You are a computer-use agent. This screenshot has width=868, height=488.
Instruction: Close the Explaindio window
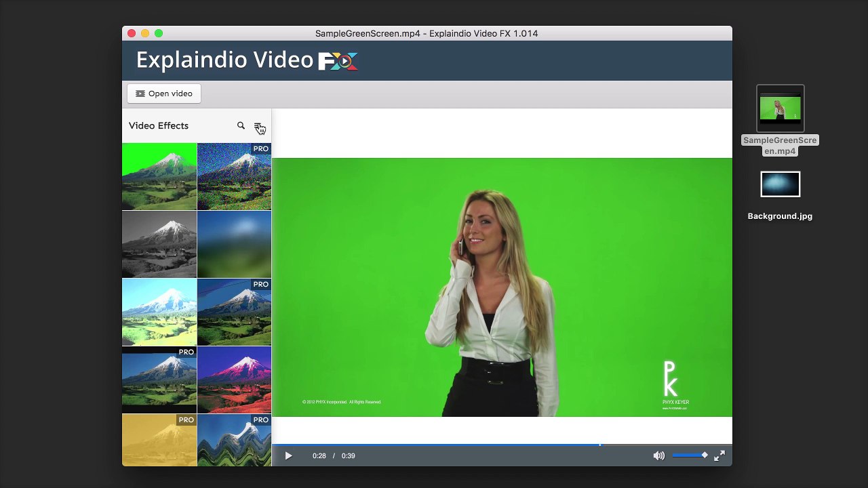pos(132,33)
